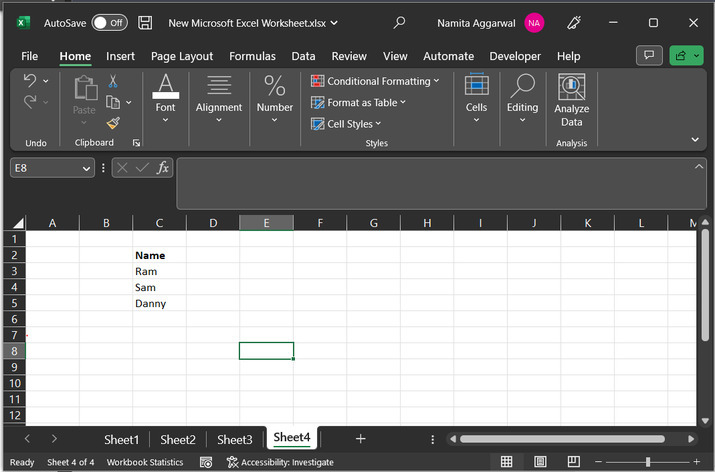Click the zoom slider handle
Image resolution: width=715 pixels, height=472 pixels.
pos(649,462)
